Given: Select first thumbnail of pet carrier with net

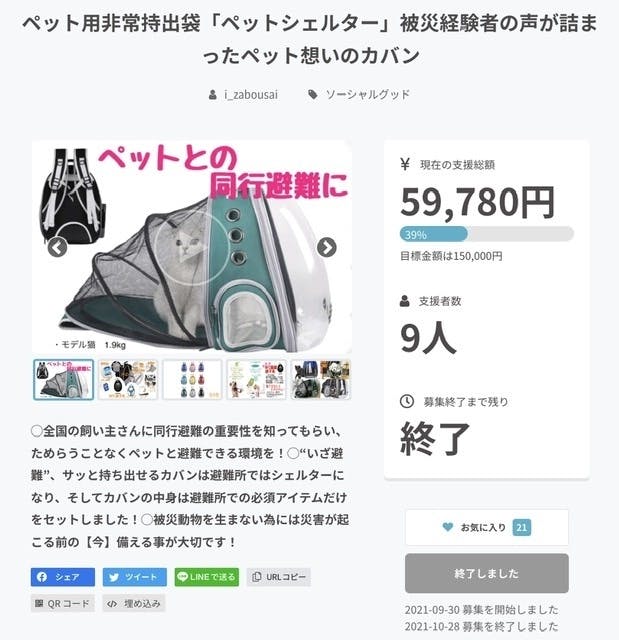Looking at the screenshot, I should coord(64,380).
